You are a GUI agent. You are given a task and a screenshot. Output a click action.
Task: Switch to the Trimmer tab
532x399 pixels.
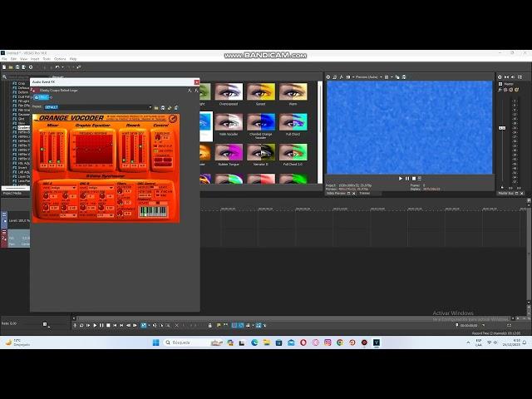point(364,193)
